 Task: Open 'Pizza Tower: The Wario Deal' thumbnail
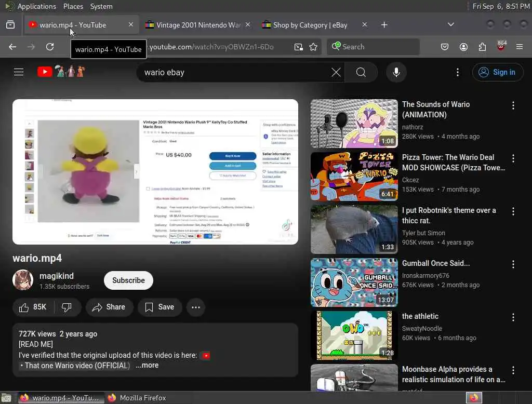click(x=354, y=177)
